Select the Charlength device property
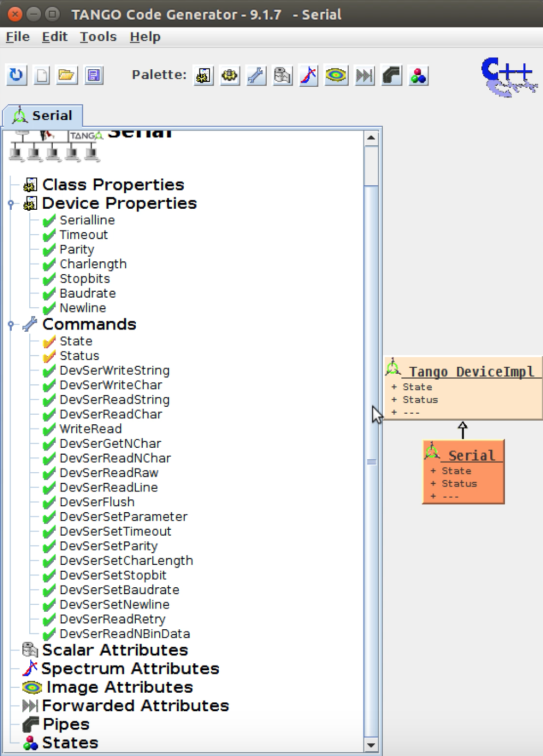Viewport: 543px width, 756px height. click(x=93, y=264)
